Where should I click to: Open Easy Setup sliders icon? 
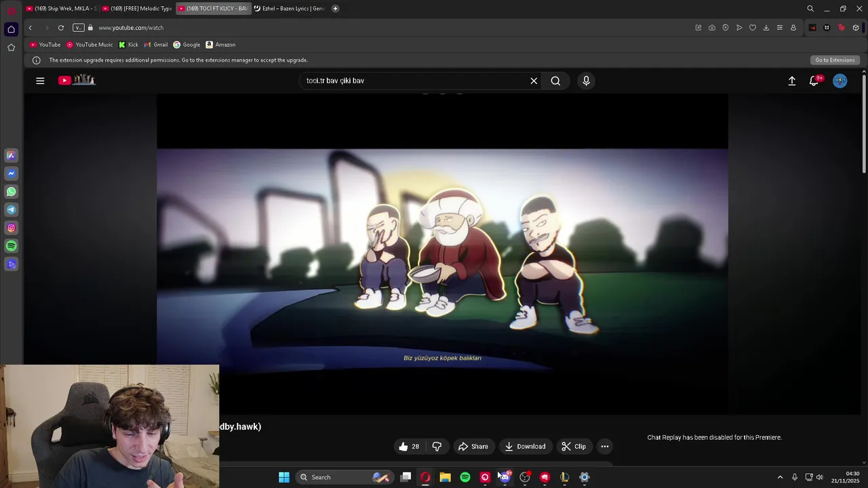tap(780, 28)
